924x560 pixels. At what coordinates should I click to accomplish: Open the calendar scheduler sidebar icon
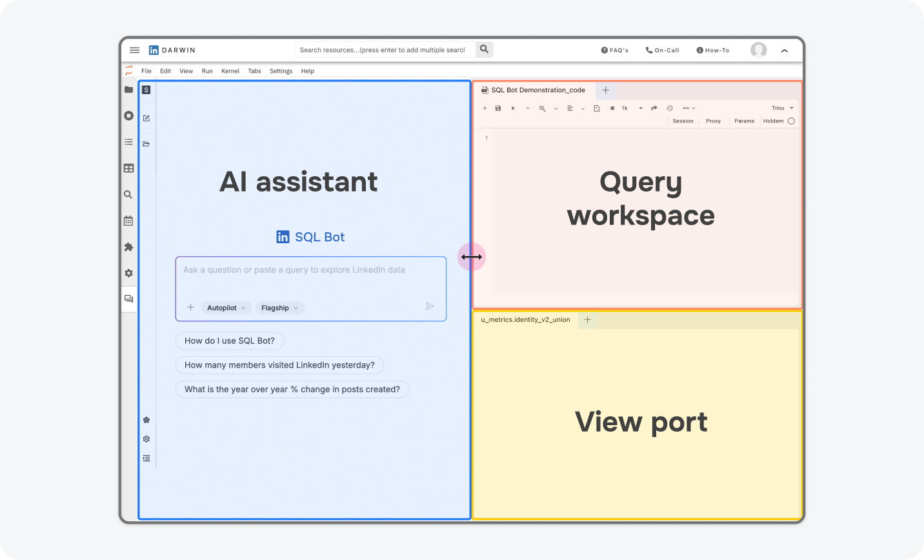point(128,221)
